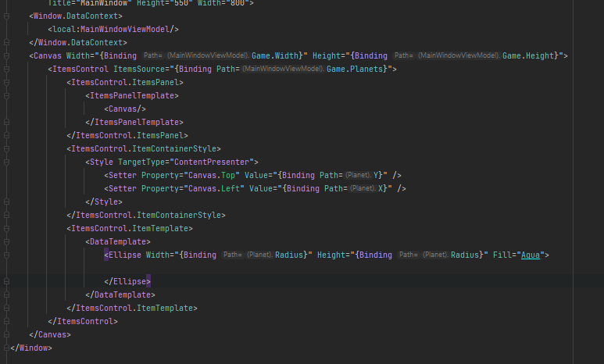Click the Canvas.Left property value
This screenshot has width=604, height=364.
pos(214,189)
